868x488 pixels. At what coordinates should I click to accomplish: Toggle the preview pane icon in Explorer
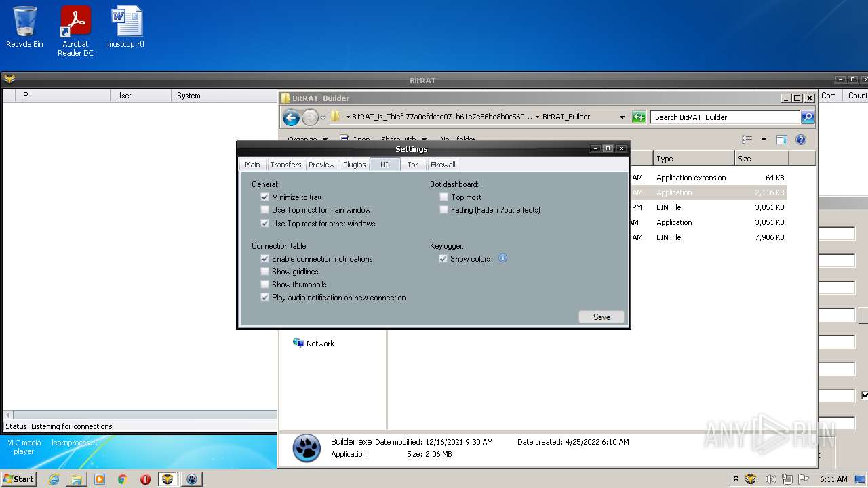[x=781, y=140]
